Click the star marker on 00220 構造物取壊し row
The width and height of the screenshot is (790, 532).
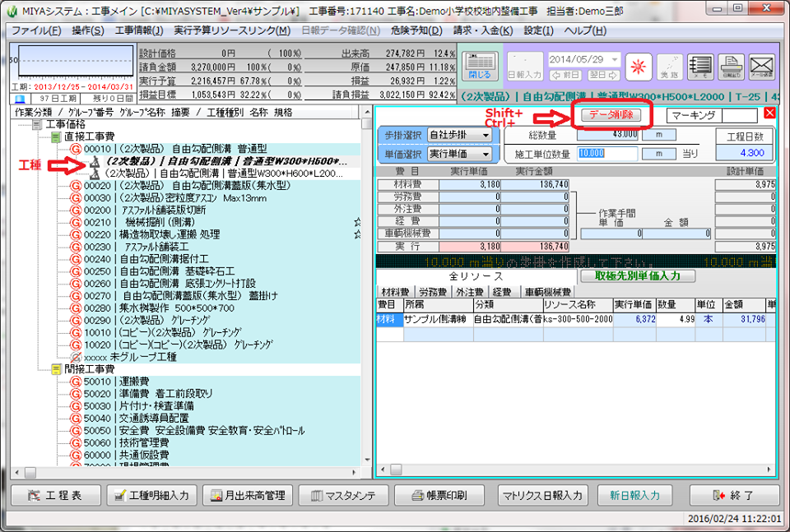357,234
